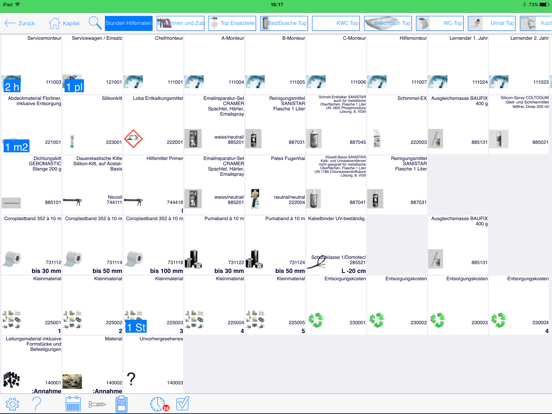
Task: Tap the search magnifier icon
Action: pos(95,23)
